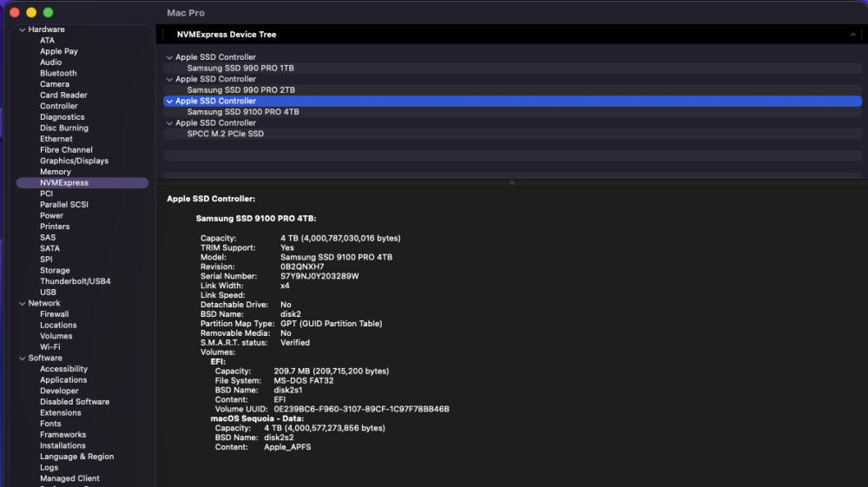Select Printers entry
The image size is (868, 487).
click(55, 227)
